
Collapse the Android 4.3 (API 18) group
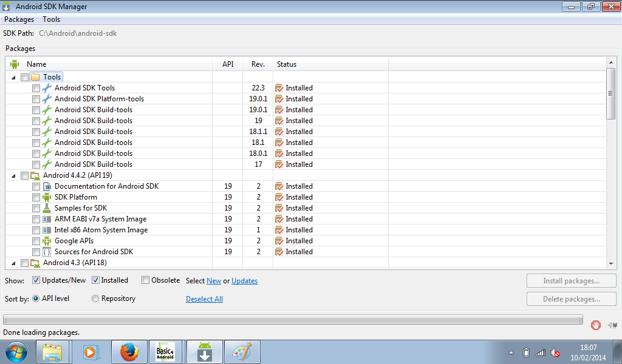[13, 263]
